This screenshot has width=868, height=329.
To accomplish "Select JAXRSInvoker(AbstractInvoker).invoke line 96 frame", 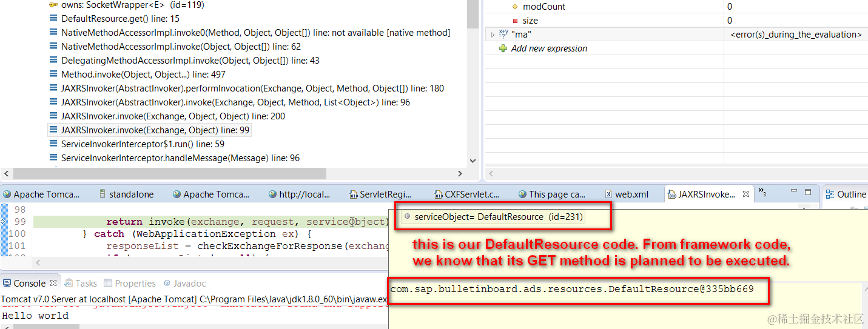I will tap(235, 102).
